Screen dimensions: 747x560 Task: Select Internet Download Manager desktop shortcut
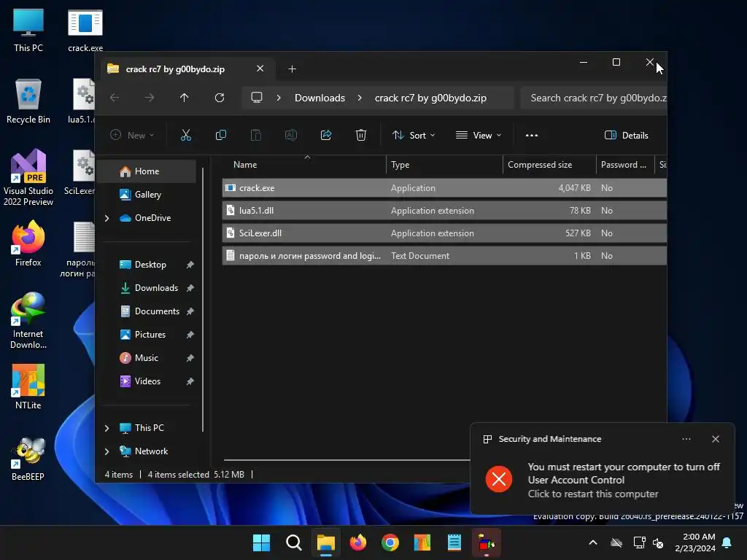pos(28,321)
